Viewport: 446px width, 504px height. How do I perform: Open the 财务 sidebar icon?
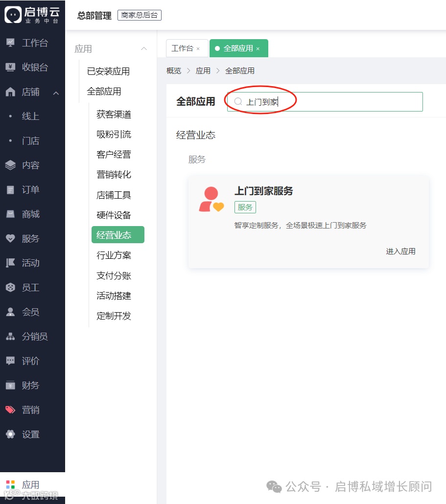[11, 385]
